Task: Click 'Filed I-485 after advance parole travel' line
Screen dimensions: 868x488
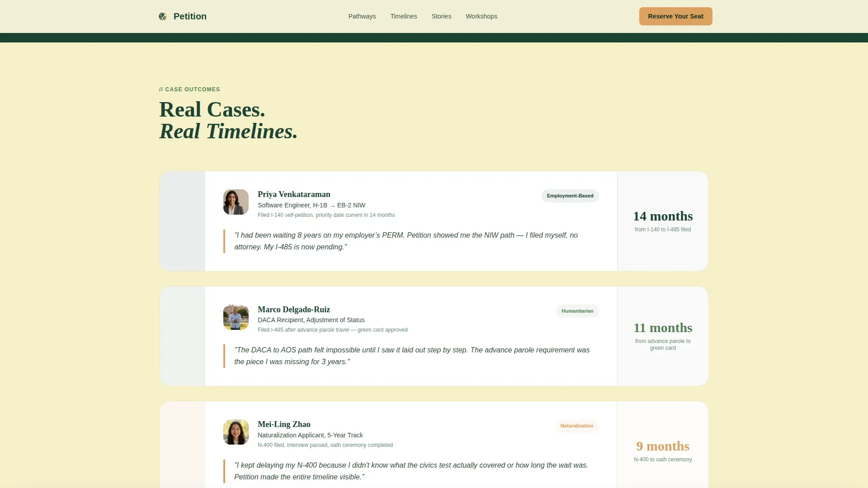Action: click(x=332, y=330)
